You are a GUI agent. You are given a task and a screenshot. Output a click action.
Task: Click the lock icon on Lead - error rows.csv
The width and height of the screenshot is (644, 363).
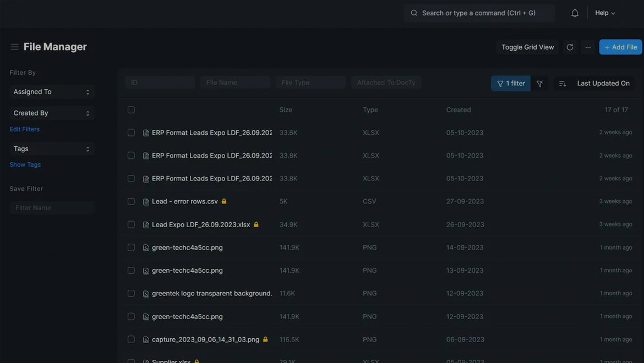pyautogui.click(x=224, y=201)
